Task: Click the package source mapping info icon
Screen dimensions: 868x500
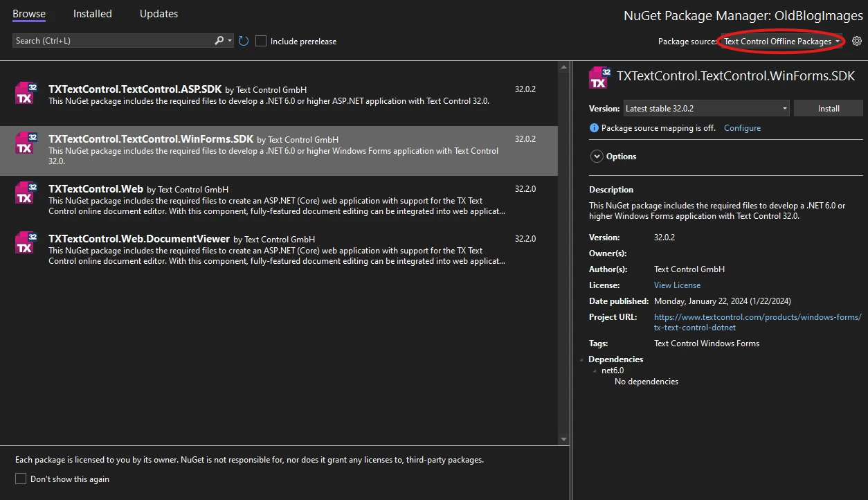Action: 594,128
